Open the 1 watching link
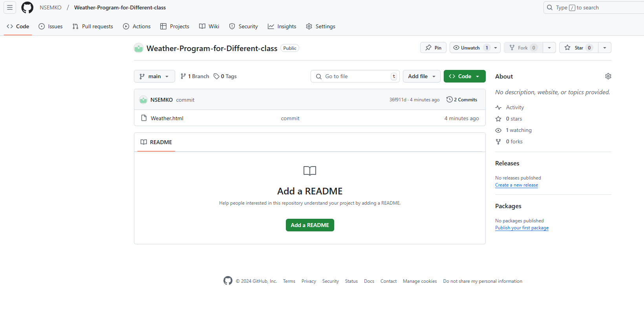Image resolution: width=644 pixels, height=326 pixels. click(x=514, y=130)
